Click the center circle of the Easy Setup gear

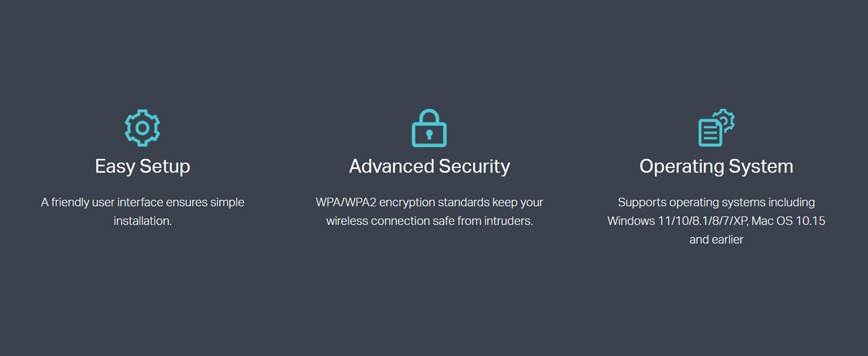pyautogui.click(x=142, y=128)
